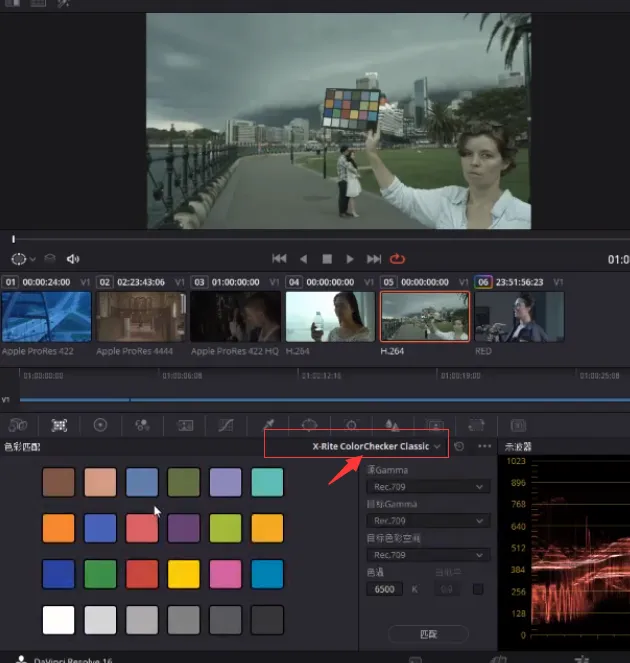The width and height of the screenshot is (630, 663).
Task: Expand the viewer overlay mode chevron
Action: (x=33, y=259)
